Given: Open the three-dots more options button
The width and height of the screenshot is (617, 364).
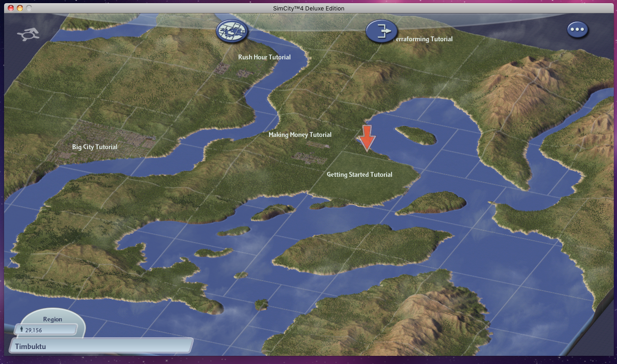Looking at the screenshot, I should coord(578,29).
